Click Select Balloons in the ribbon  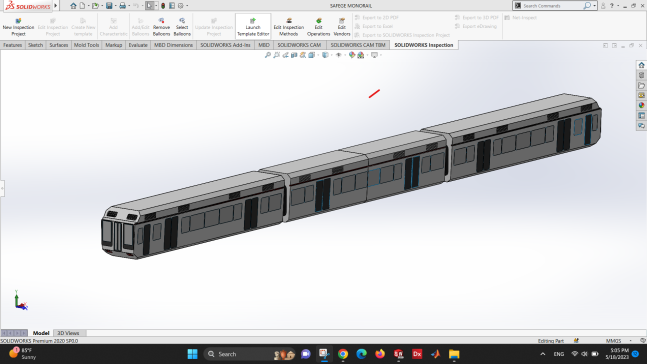click(x=182, y=27)
